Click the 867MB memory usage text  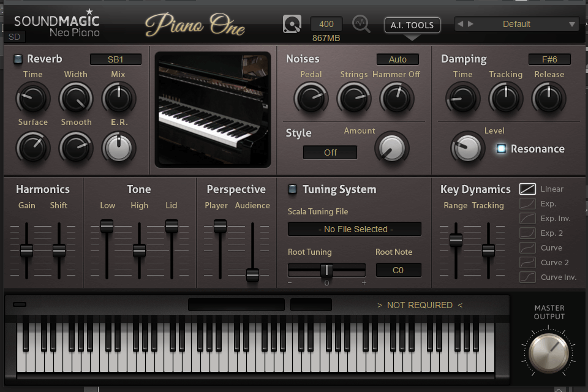click(x=326, y=38)
